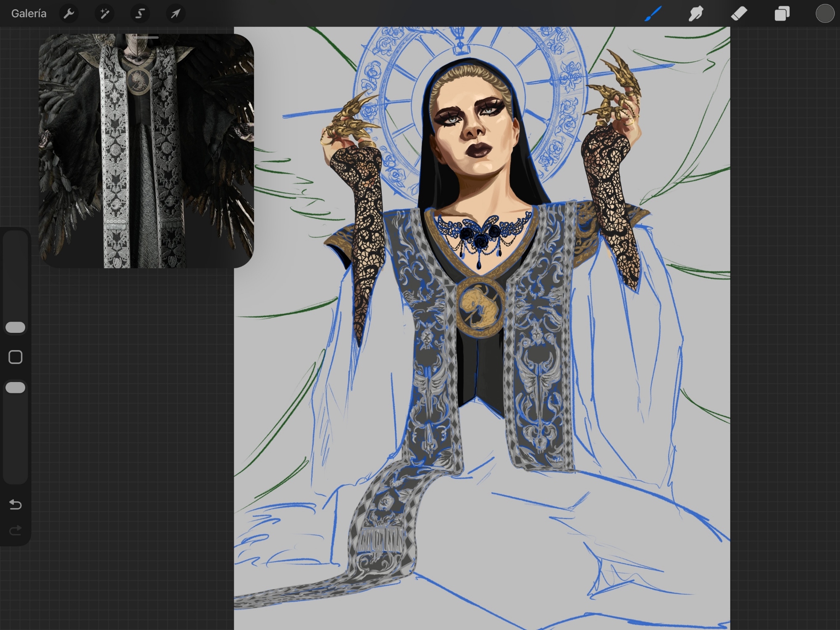Activate the Transform arrow tool
840x630 pixels.
click(x=176, y=14)
